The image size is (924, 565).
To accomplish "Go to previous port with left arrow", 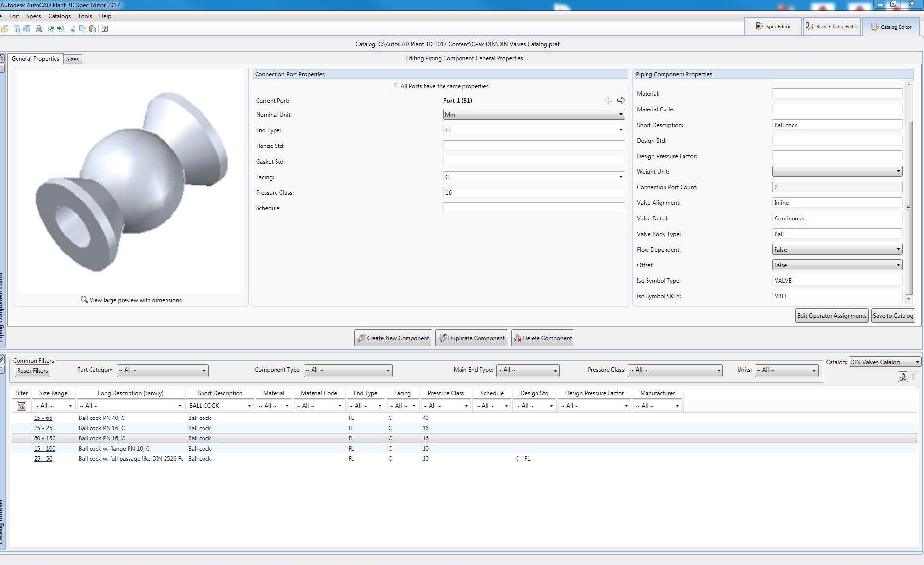I will point(609,100).
